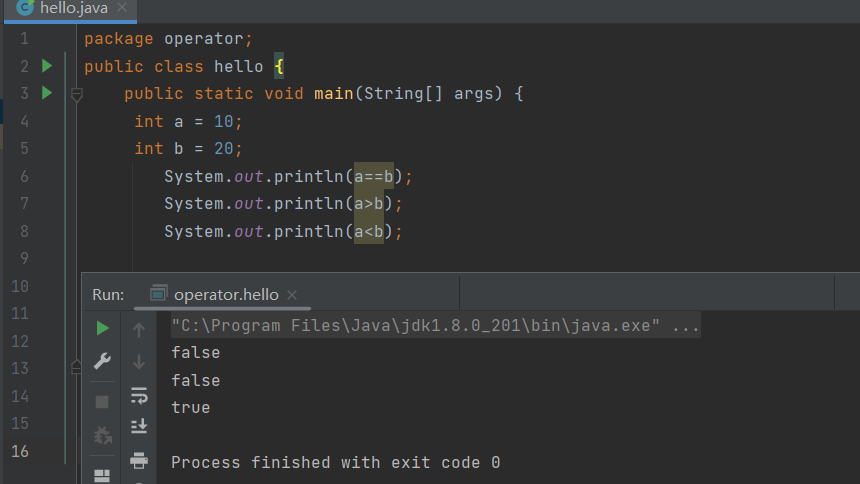This screenshot has width=860, height=484.
Task: Click line number 5 in the gutter
Action: tap(24, 148)
